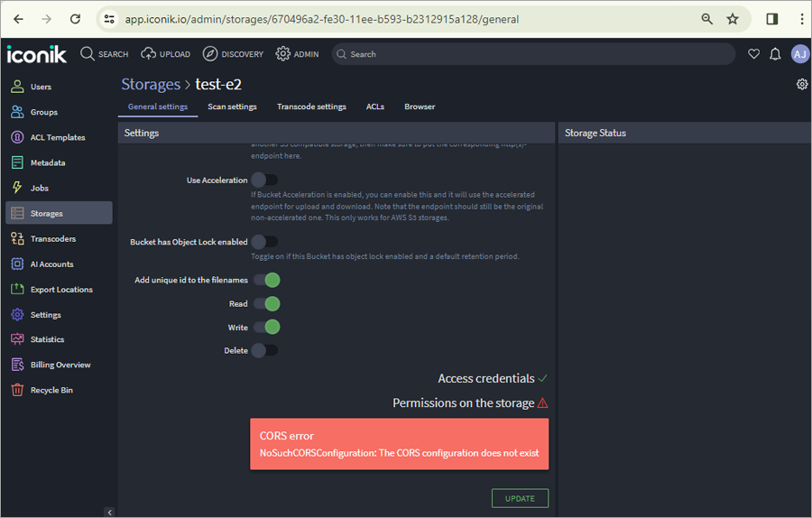The width and height of the screenshot is (812, 518).
Task: Click the permissions warning triangle icon
Action: (543, 403)
